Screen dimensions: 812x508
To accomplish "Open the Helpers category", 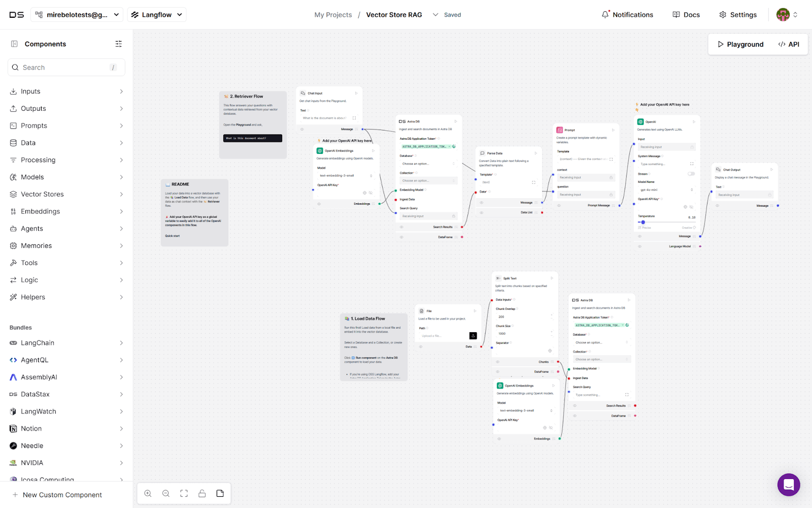I will 66,297.
